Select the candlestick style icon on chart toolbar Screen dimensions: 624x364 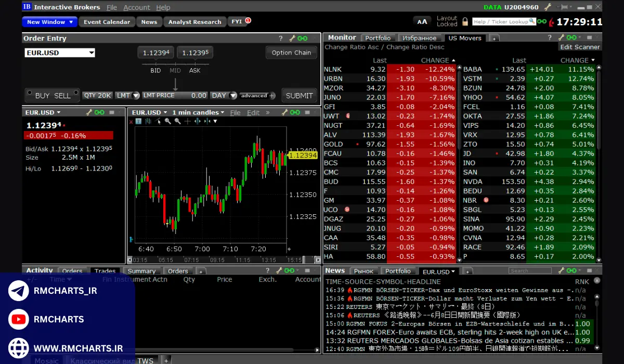pyautogui.click(x=148, y=121)
